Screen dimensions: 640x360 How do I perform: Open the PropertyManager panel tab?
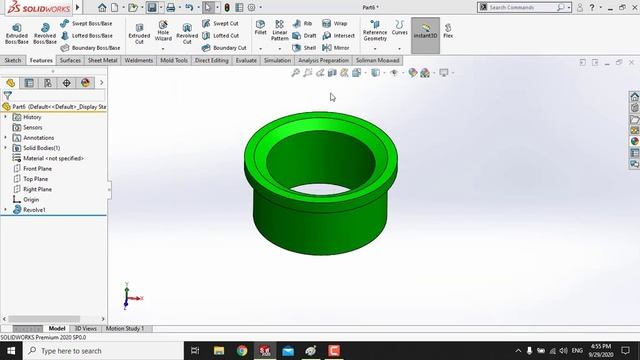(x=29, y=83)
